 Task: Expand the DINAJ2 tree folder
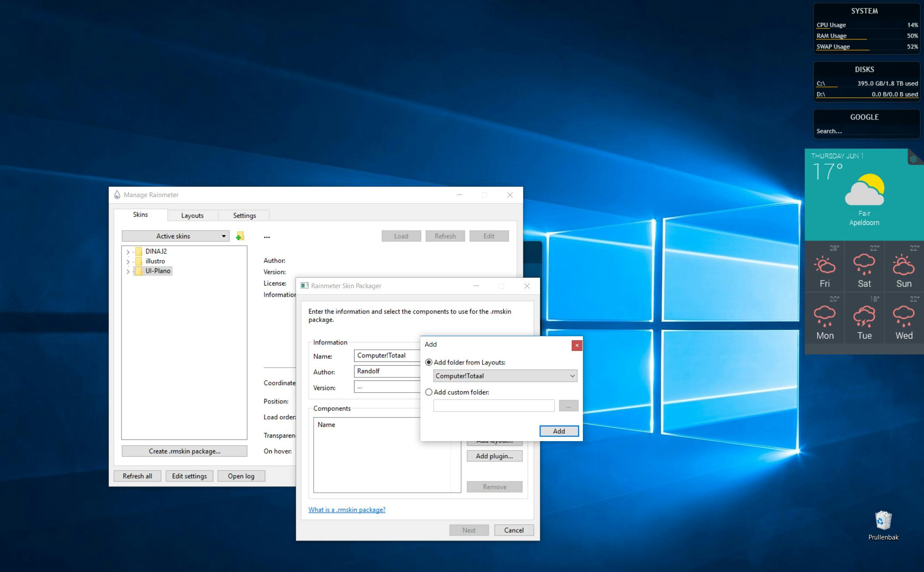click(x=128, y=252)
